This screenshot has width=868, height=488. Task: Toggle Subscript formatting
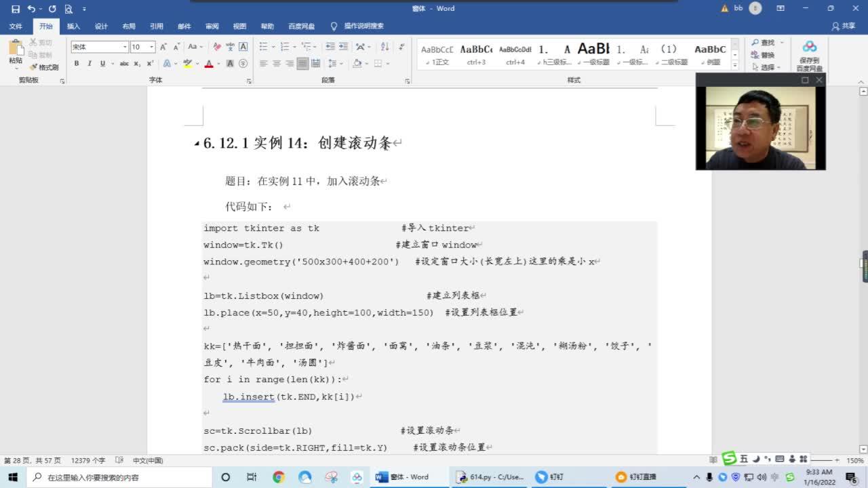click(137, 64)
